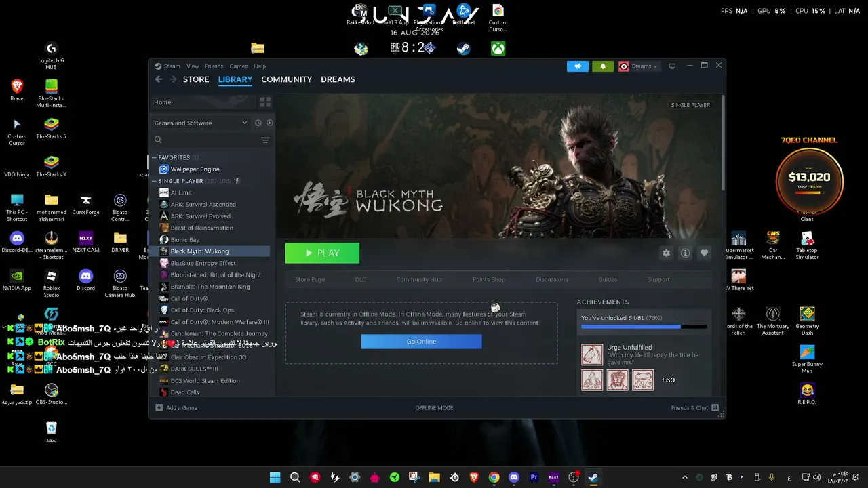Open the Guides link
This screenshot has width=868, height=488.
(608, 279)
